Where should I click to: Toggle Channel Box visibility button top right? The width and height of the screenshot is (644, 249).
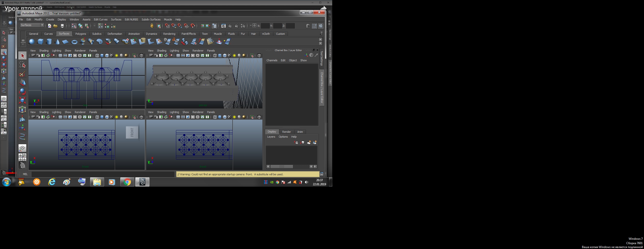pos(321,26)
